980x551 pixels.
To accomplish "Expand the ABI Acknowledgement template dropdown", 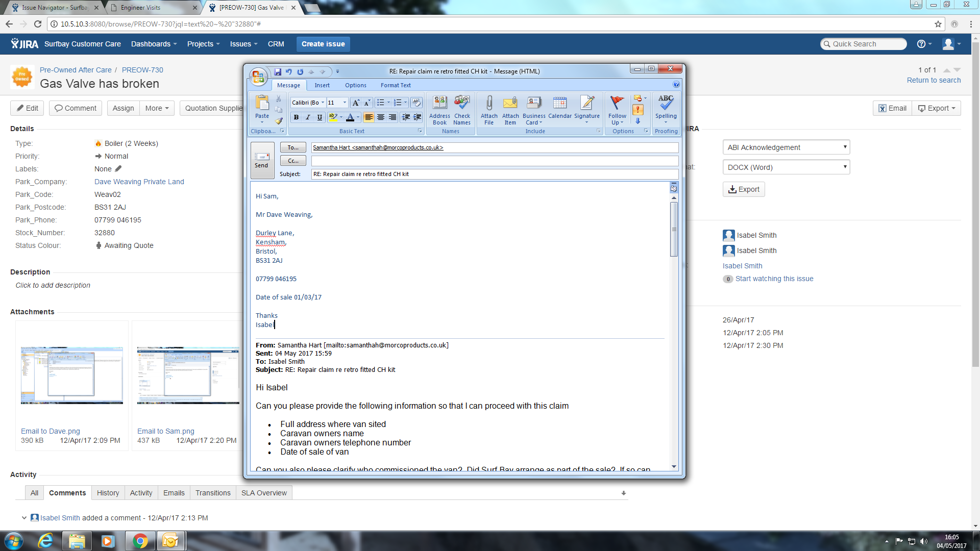I will (786, 147).
